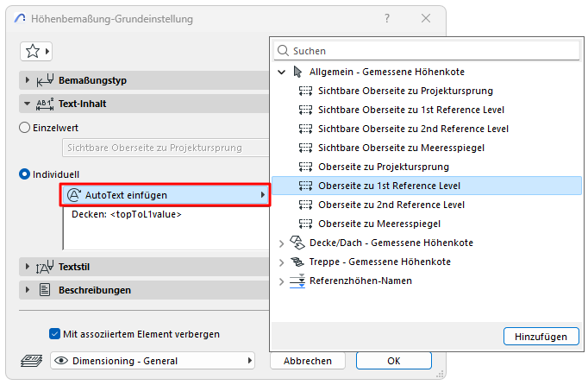Collapse the Allgemein - Gemessene Höhenkote group

coord(282,72)
